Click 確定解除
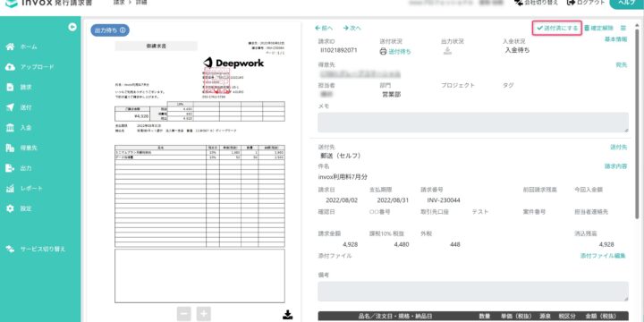 coord(598,29)
